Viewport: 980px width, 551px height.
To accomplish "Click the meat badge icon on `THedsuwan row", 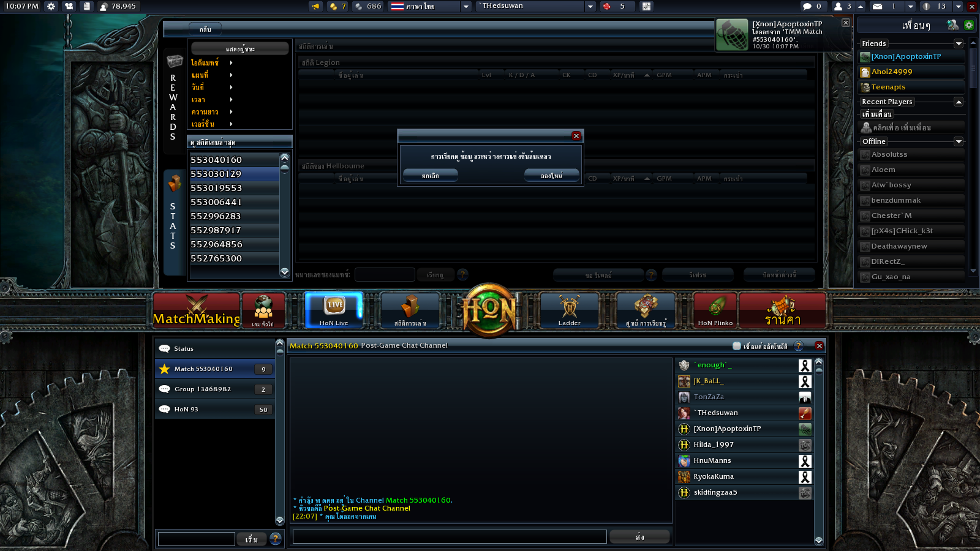I will coord(805,413).
